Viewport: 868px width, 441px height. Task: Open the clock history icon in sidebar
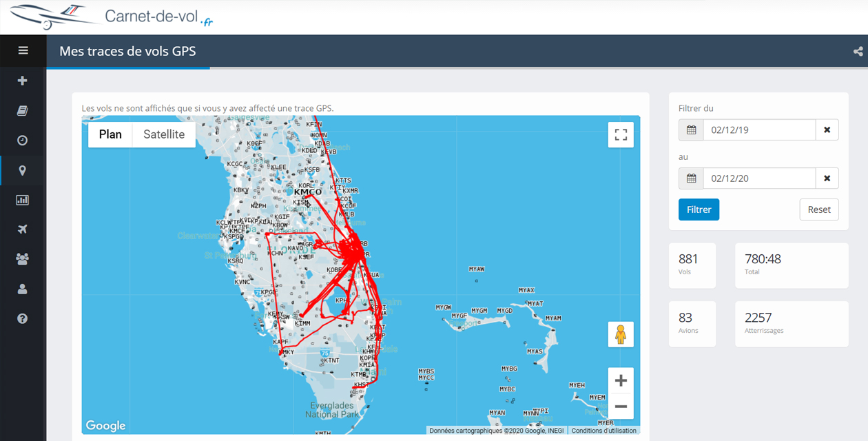coord(23,141)
